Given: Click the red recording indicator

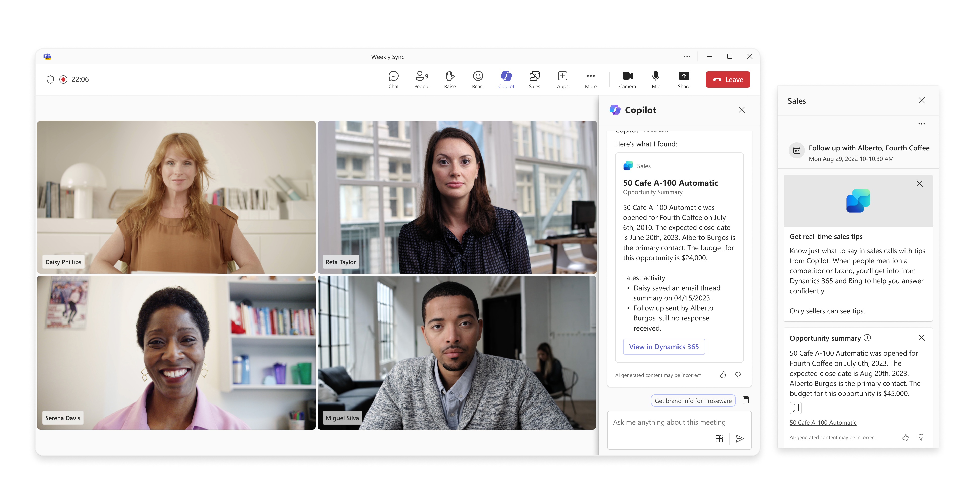Looking at the screenshot, I should 63,79.
